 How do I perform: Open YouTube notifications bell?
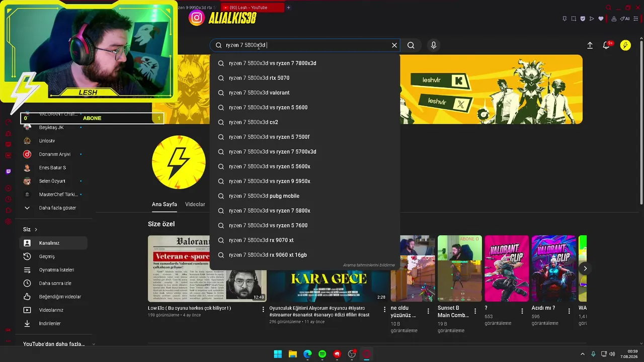point(606,45)
